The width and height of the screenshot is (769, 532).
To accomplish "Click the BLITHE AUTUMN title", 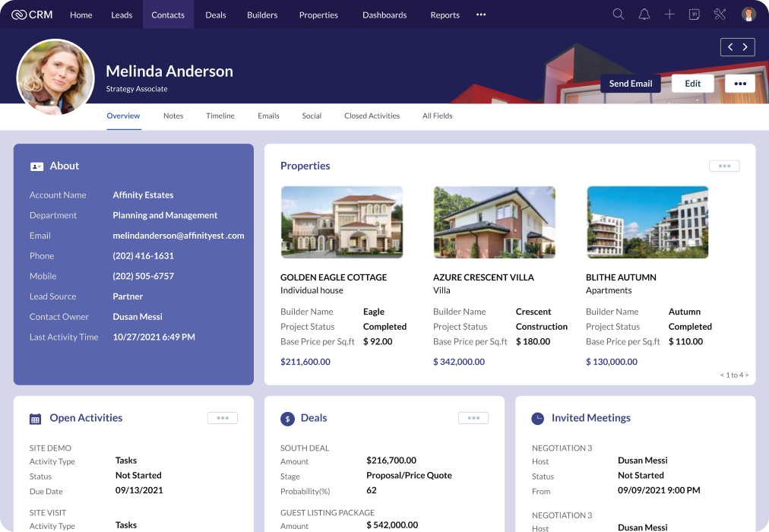I will (621, 277).
